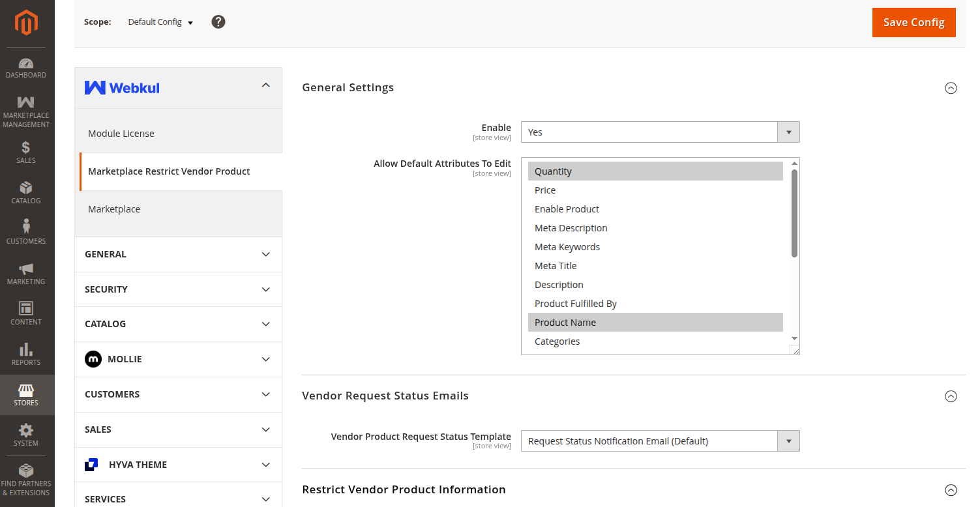The image size is (980, 507).
Task: Open the Module License tab
Action: point(179,134)
